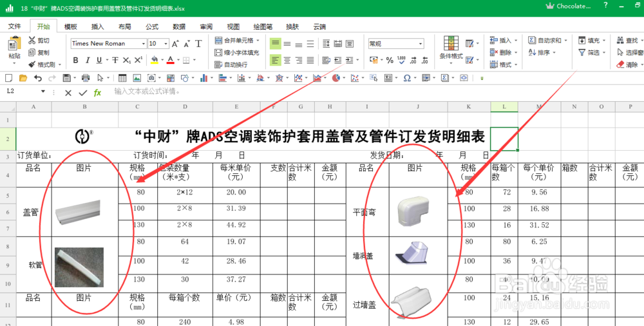Switch to the 公式 (Formulas) tab
The width and height of the screenshot is (644, 326).
click(x=152, y=26)
